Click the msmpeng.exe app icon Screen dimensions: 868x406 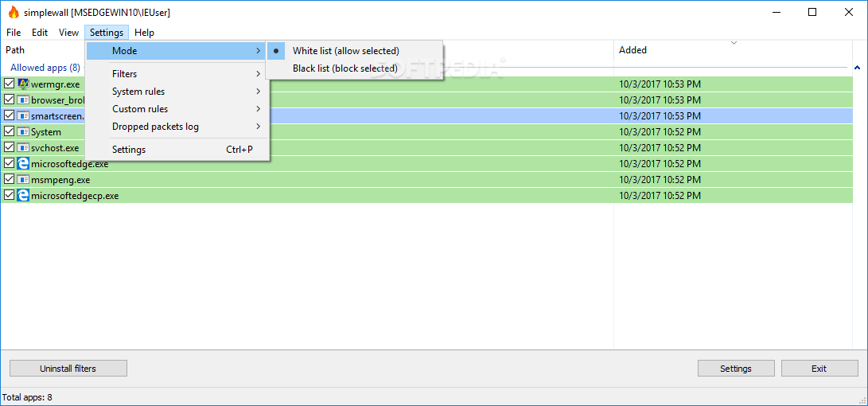click(23, 180)
